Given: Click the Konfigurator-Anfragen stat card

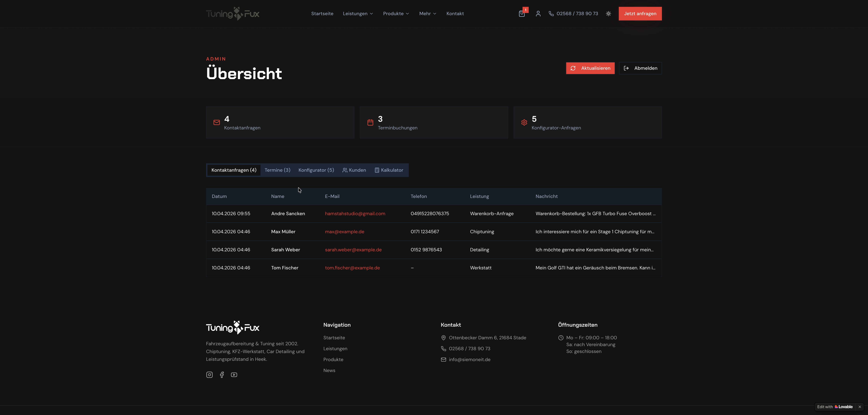Looking at the screenshot, I should pos(587,123).
